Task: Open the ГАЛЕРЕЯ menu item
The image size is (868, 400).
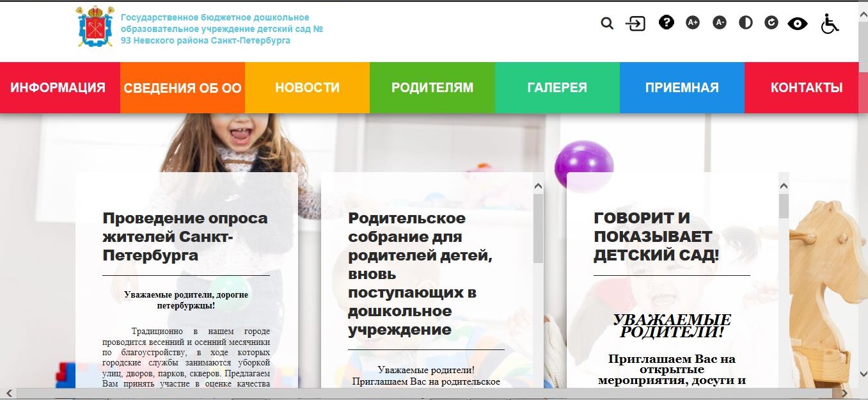Action: [557, 88]
